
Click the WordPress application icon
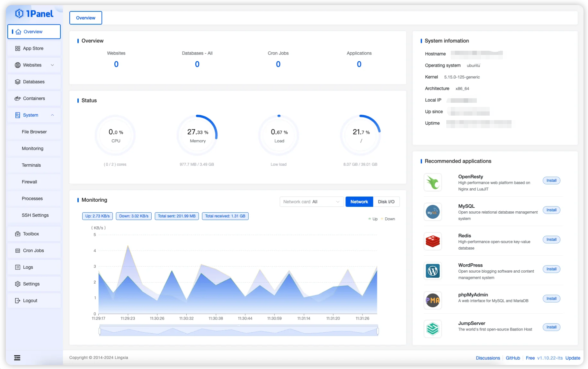[432, 271]
